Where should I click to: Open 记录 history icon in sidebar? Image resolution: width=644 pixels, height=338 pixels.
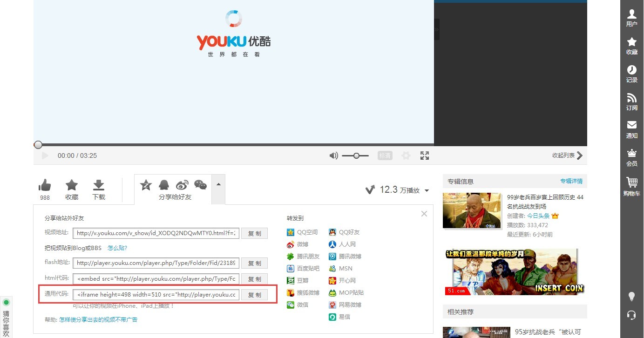point(631,74)
